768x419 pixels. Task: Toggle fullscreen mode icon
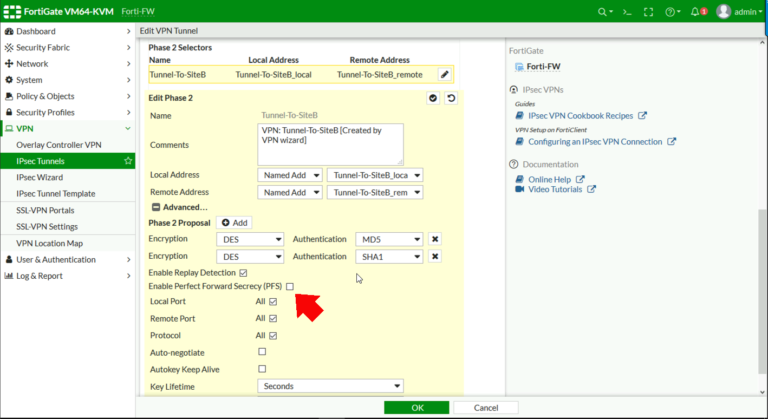648,12
